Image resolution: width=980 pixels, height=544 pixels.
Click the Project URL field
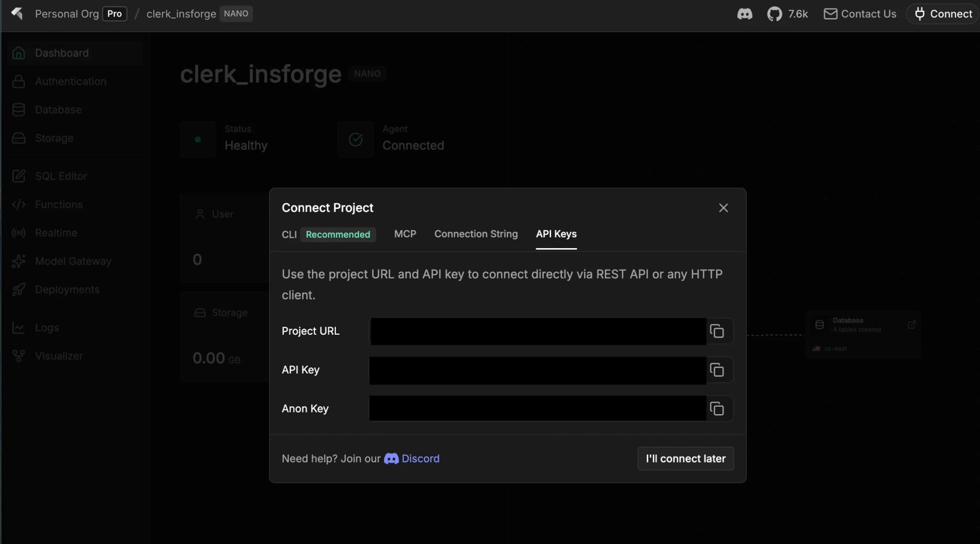point(538,331)
